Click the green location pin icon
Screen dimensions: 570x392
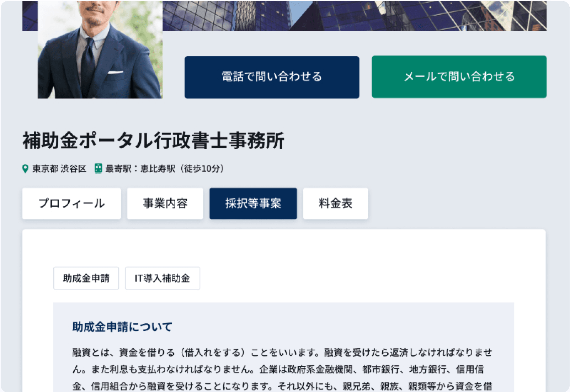click(x=25, y=169)
